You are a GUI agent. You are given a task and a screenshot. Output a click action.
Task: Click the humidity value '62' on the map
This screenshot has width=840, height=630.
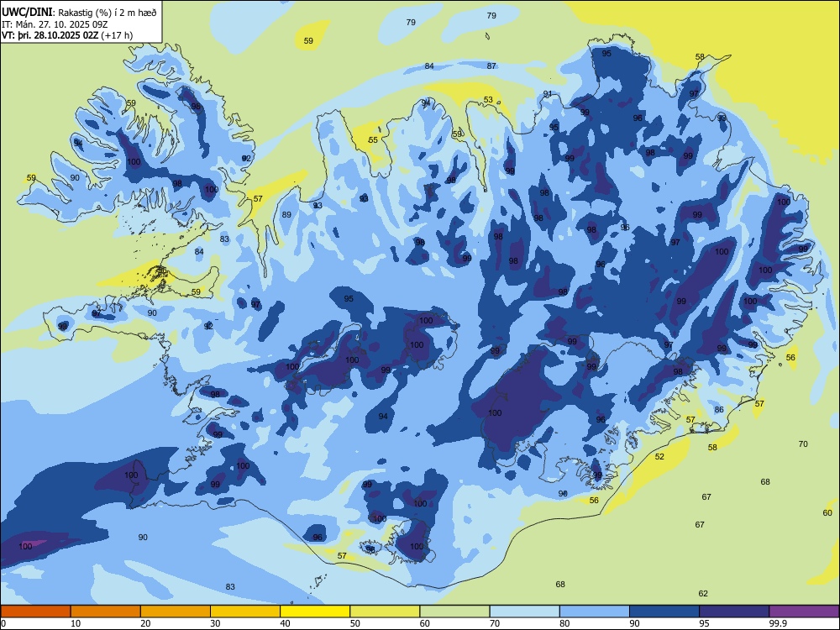click(703, 594)
